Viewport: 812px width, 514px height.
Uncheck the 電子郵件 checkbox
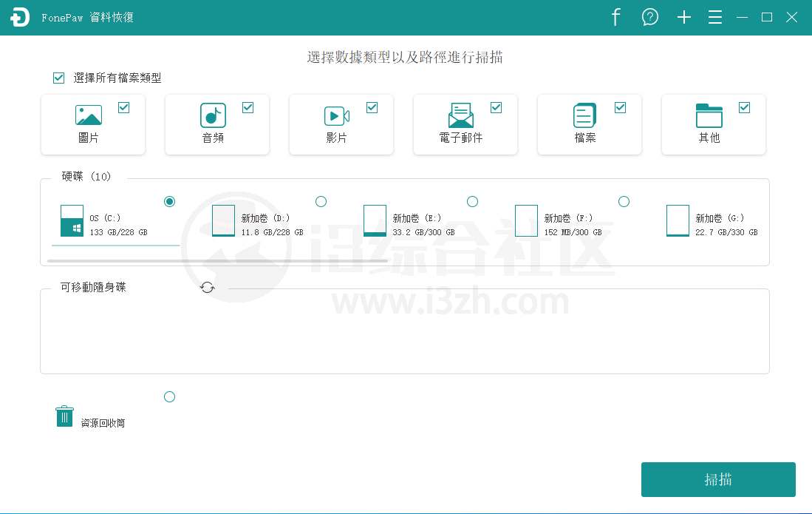497,107
